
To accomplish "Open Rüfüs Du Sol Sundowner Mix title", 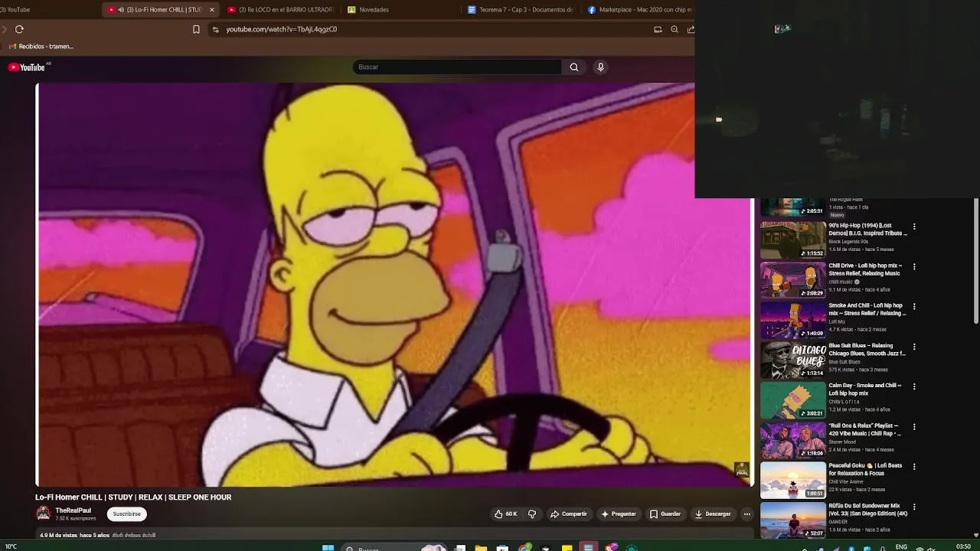I will [867, 510].
